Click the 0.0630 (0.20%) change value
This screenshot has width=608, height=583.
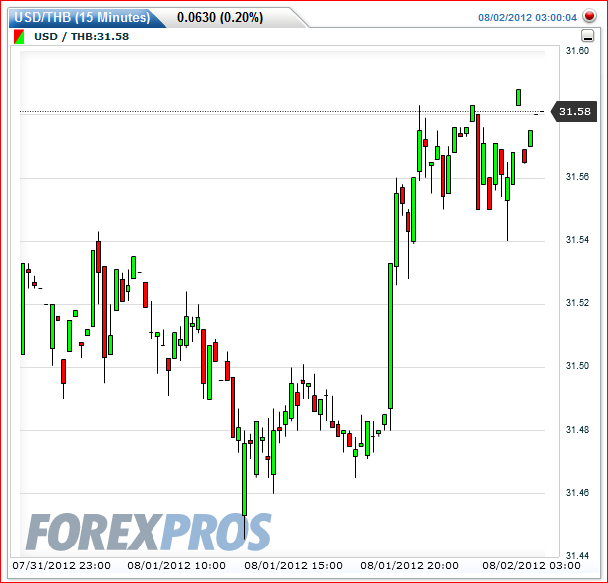coord(220,17)
